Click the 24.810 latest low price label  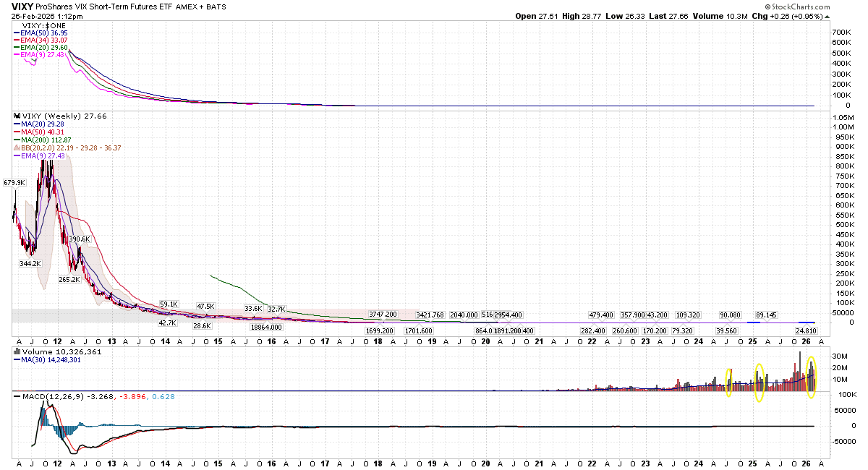[x=807, y=330]
